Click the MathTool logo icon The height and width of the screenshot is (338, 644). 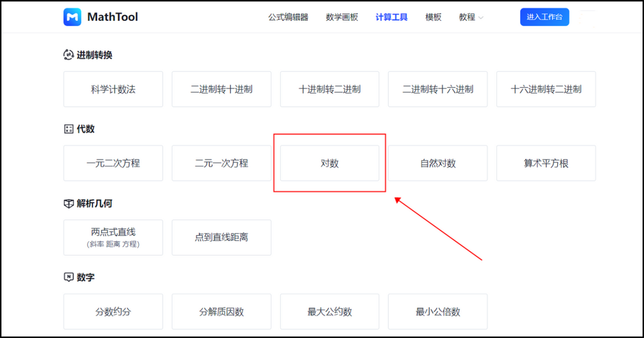point(72,17)
